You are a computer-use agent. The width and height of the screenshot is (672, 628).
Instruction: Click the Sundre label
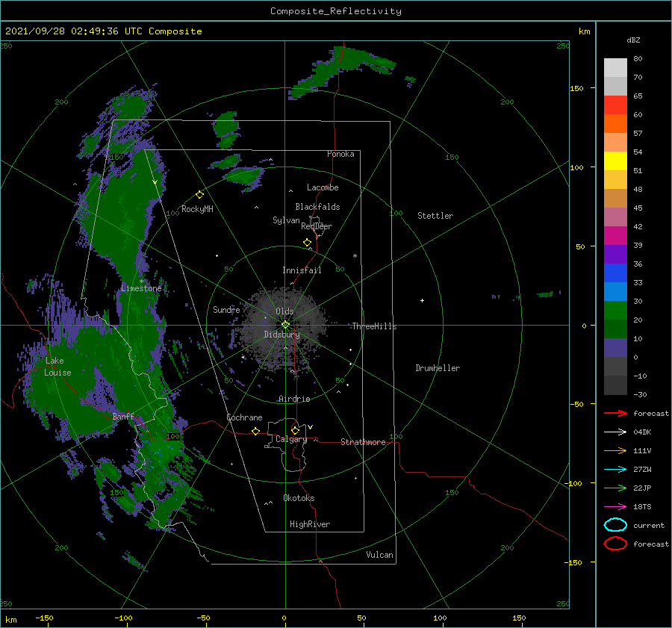pyautogui.click(x=226, y=309)
